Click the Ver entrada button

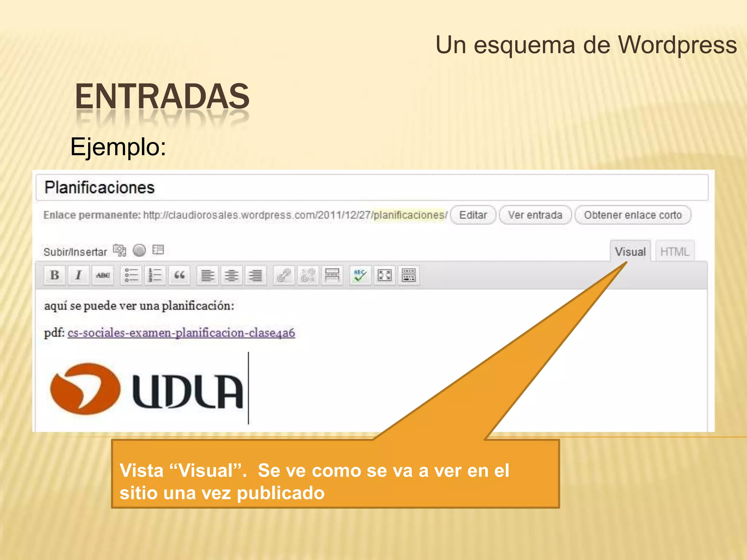(535, 215)
